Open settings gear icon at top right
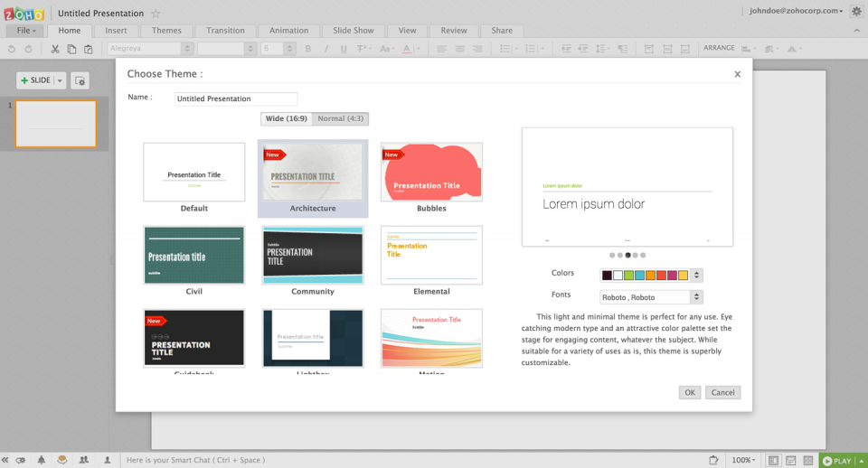Image resolution: width=868 pixels, height=468 pixels. pos(856,11)
